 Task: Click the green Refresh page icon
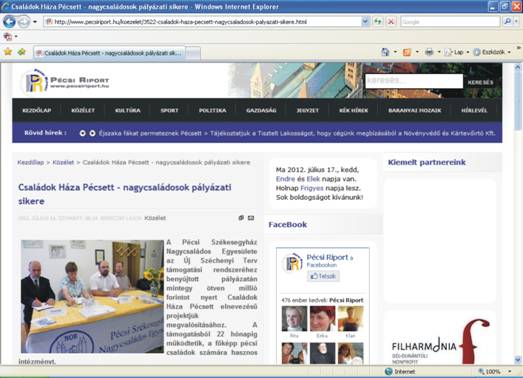tap(378, 22)
